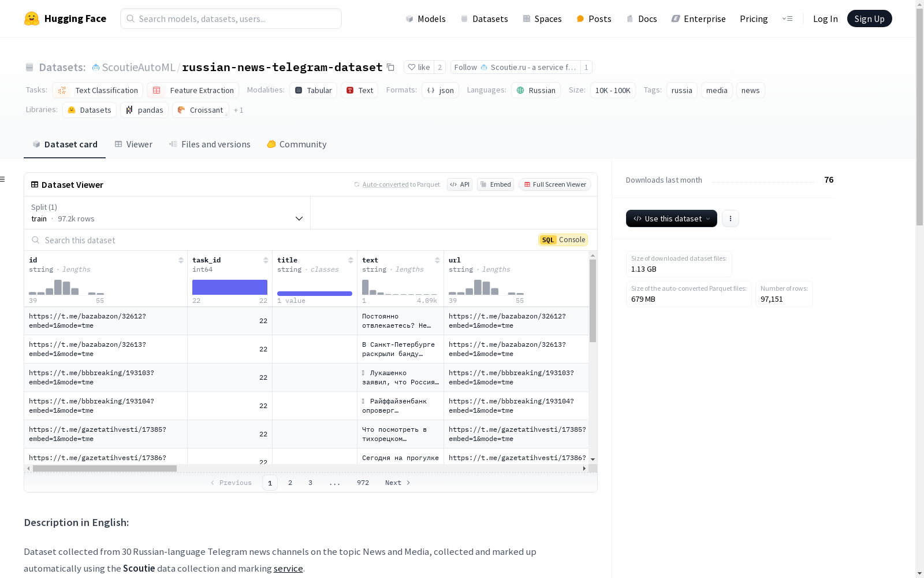Click the task_id histogram bar

coord(230,287)
